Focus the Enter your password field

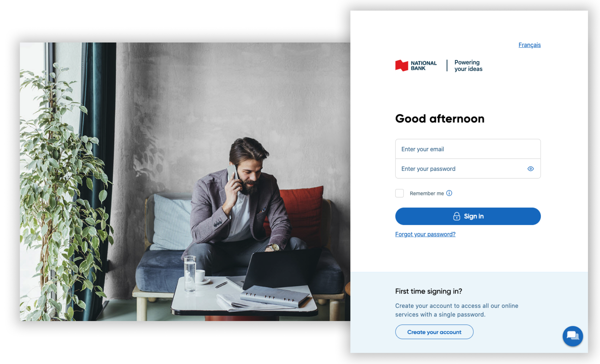[x=468, y=169]
